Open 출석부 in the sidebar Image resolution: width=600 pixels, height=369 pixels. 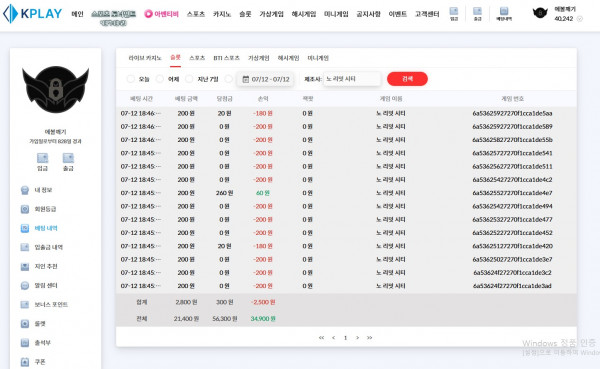[42, 343]
